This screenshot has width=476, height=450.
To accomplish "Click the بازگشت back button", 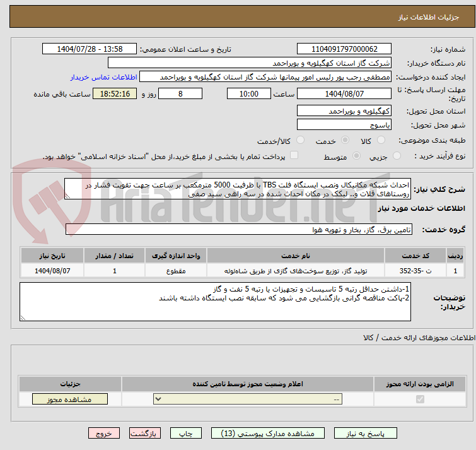I will (x=145, y=434).
